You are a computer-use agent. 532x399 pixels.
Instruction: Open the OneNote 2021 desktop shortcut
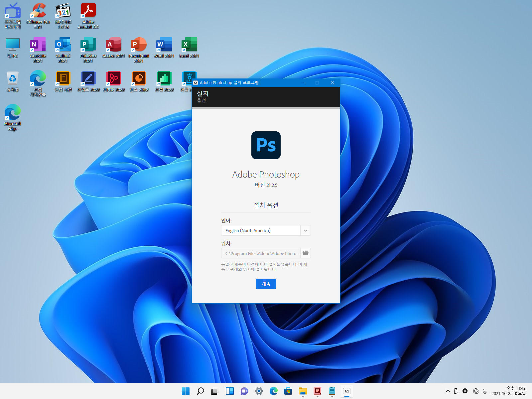tap(38, 50)
